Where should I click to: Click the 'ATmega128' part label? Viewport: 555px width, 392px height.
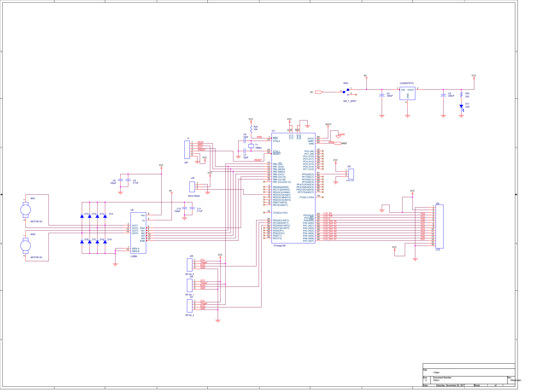(279, 246)
